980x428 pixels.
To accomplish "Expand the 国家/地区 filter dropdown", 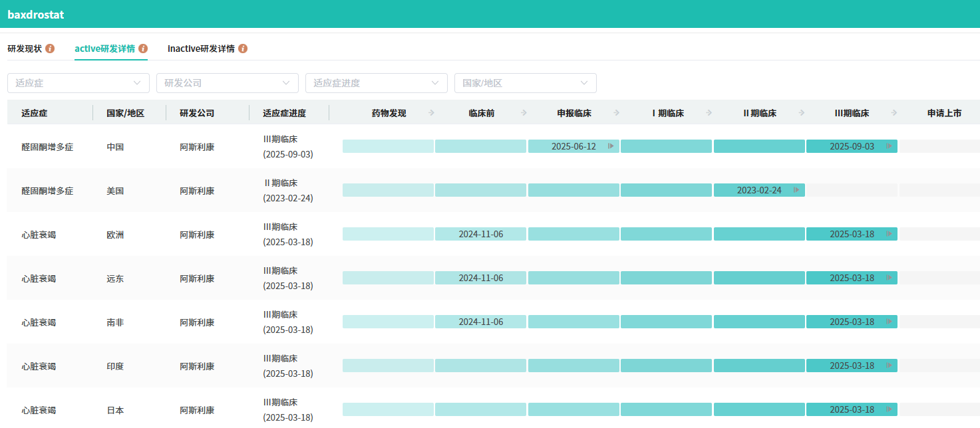I will [x=526, y=83].
